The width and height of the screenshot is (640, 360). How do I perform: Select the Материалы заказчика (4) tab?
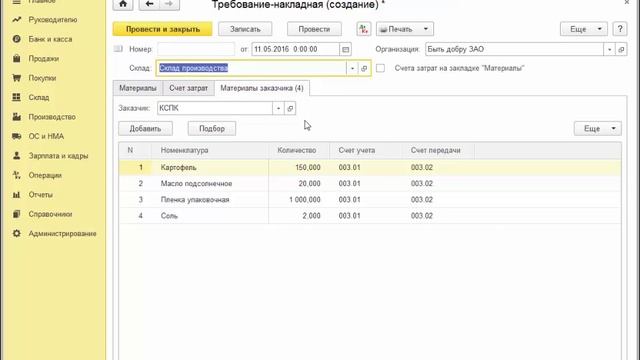(x=262, y=88)
